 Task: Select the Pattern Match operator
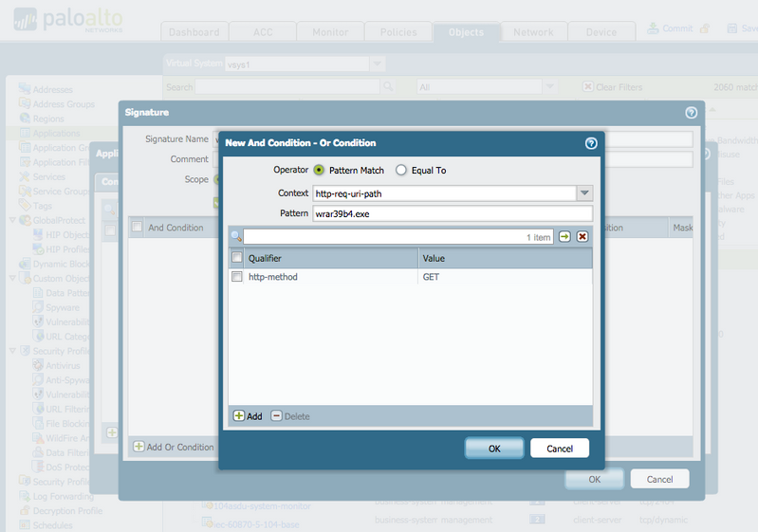pyautogui.click(x=319, y=171)
